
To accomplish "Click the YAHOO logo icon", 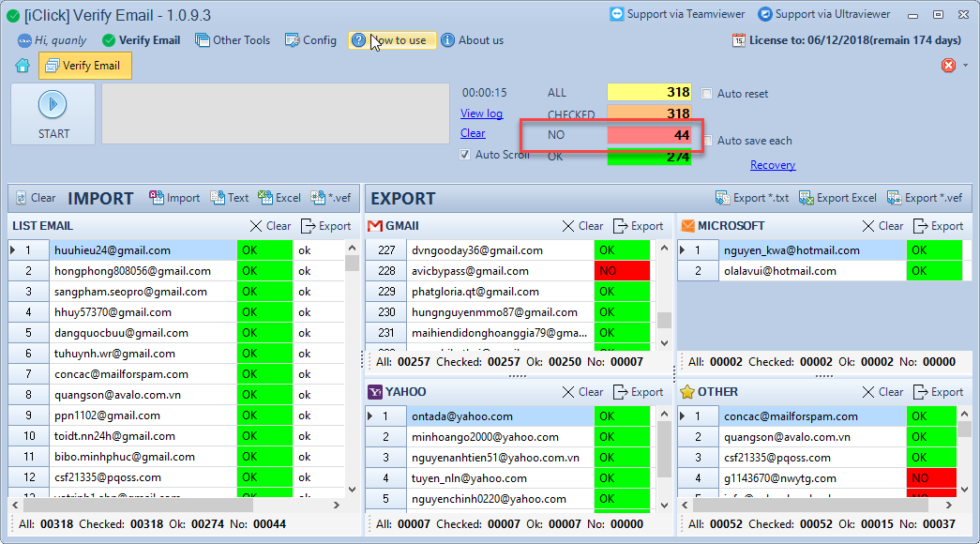I will pyautogui.click(x=375, y=392).
